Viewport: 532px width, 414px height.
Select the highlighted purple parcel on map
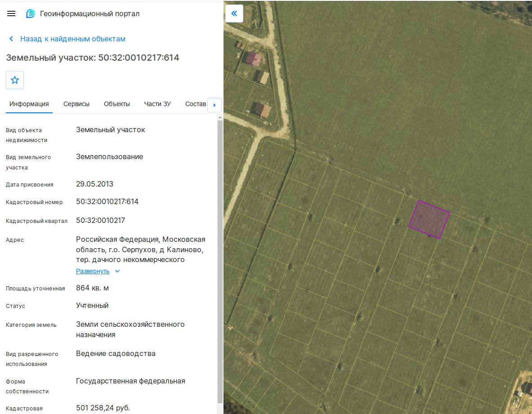click(429, 219)
